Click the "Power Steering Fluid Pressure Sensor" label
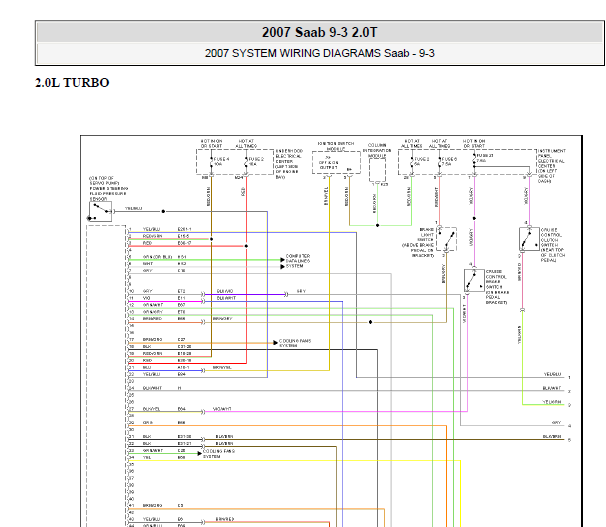This screenshot has height=527, width=606. click(x=108, y=189)
